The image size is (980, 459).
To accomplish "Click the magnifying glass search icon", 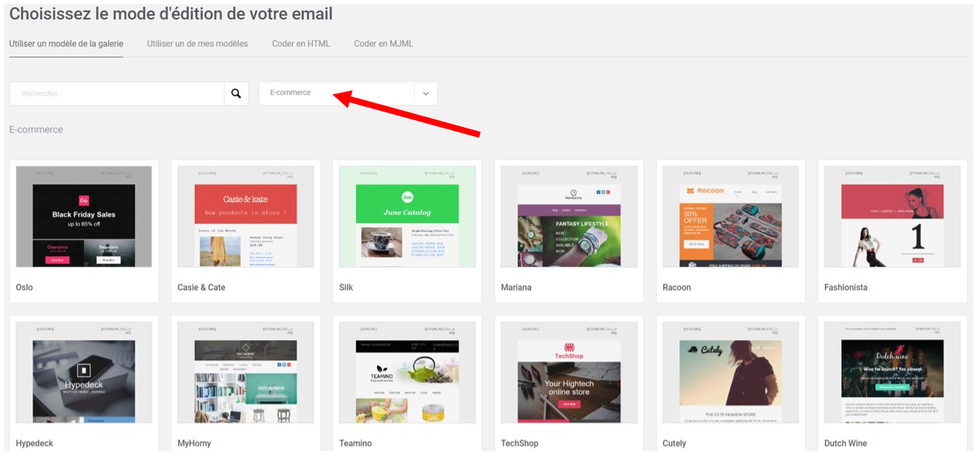I will 236,94.
